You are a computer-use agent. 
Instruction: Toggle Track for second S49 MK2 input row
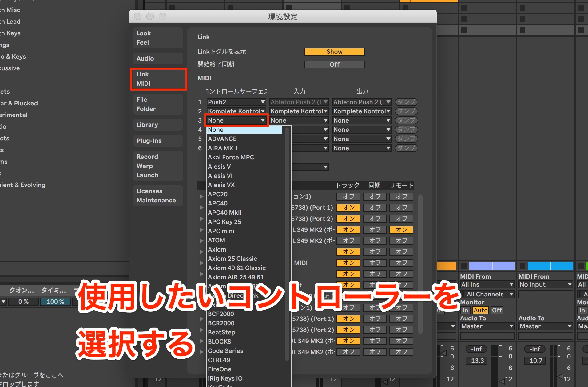point(348,241)
